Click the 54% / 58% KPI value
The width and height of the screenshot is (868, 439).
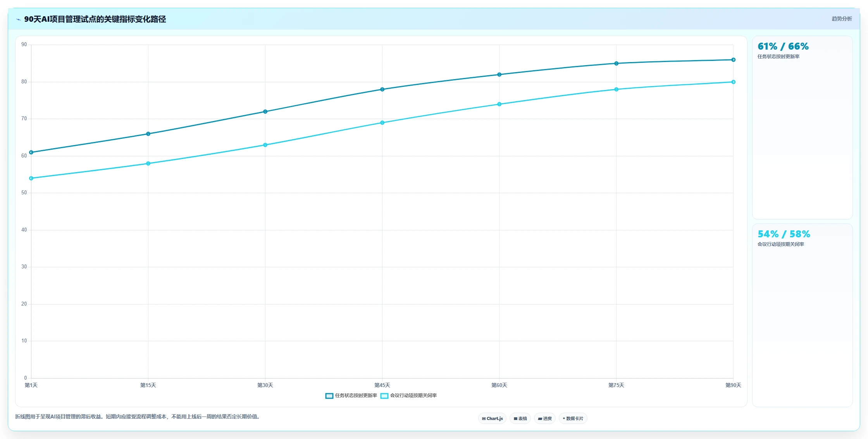click(784, 234)
